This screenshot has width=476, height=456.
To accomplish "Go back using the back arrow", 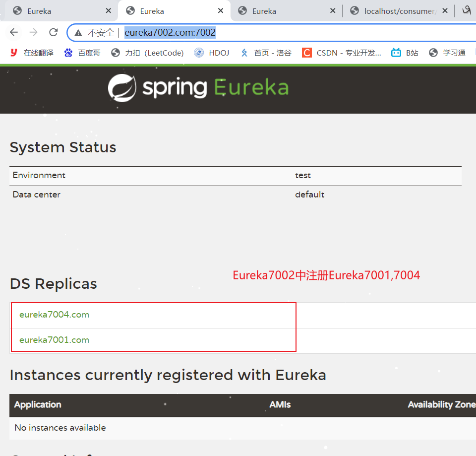I will pos(13,32).
